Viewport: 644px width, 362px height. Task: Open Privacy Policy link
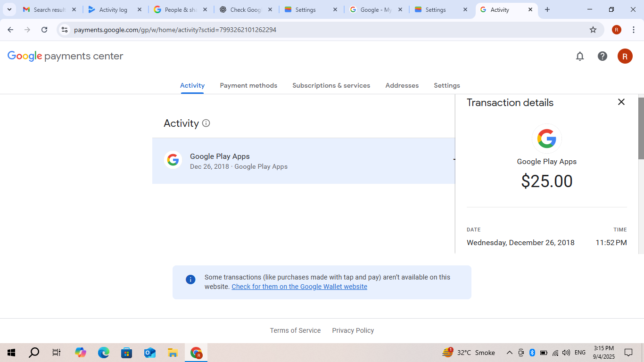[x=353, y=330]
